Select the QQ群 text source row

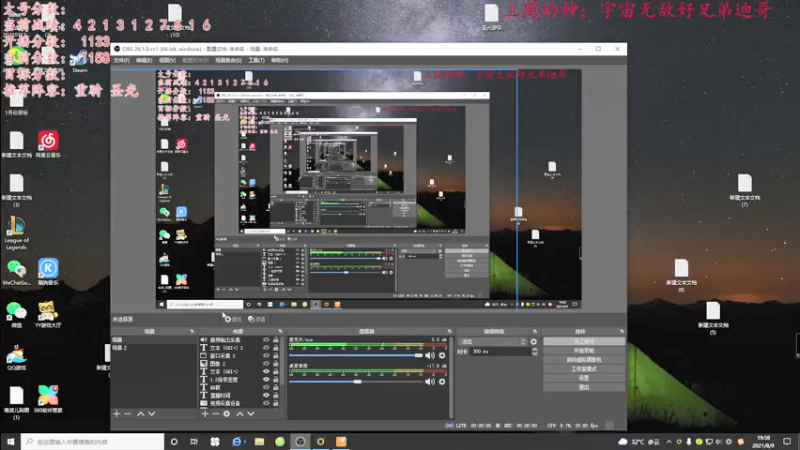click(240, 387)
